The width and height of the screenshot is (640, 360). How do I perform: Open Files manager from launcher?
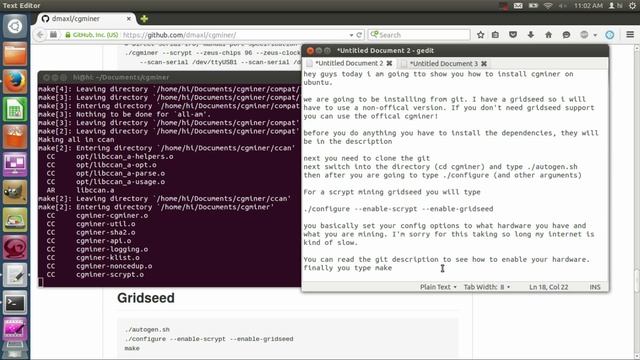[x=15, y=53]
